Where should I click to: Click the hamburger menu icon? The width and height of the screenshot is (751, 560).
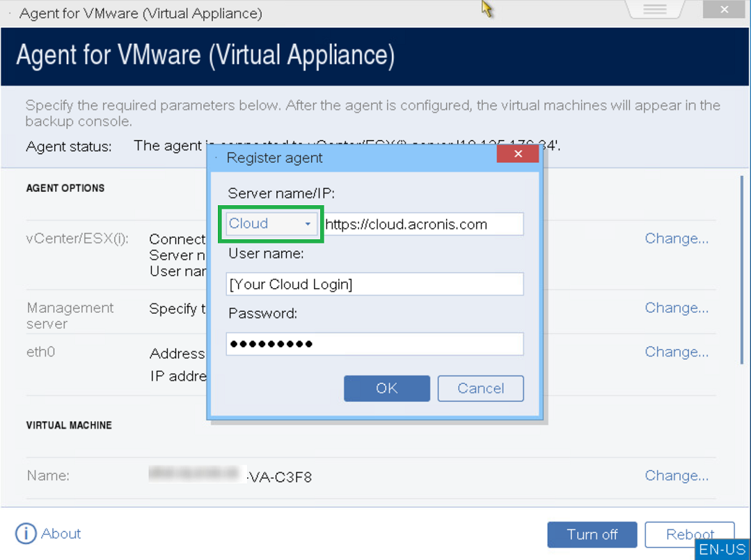click(x=653, y=10)
